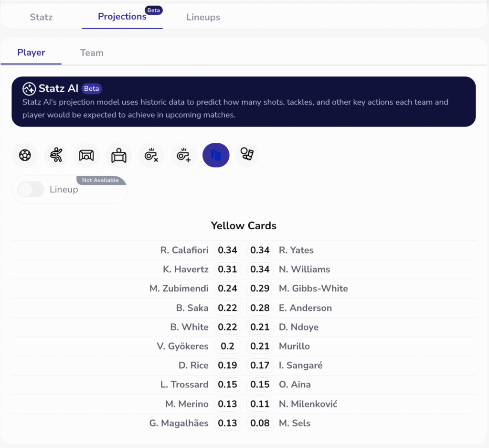Select the Player sub-tab
This screenshot has width=489, height=448.
pyautogui.click(x=31, y=53)
